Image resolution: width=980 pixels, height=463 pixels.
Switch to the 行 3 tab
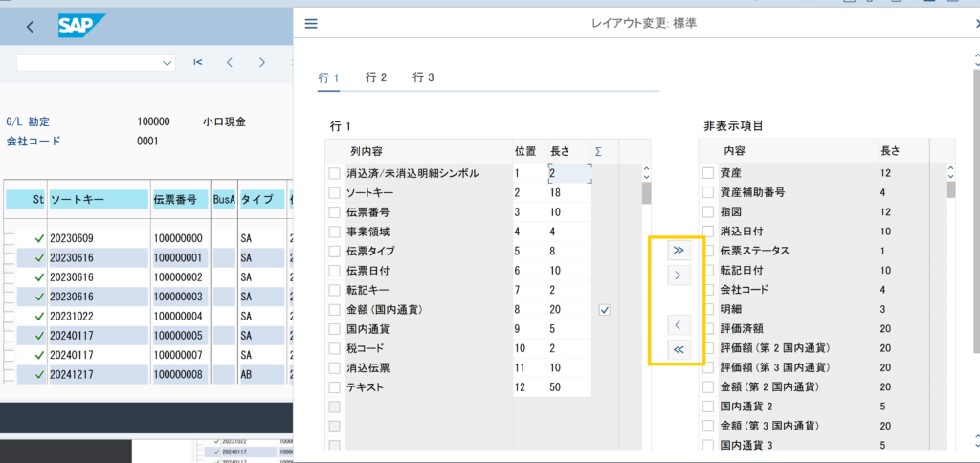423,77
